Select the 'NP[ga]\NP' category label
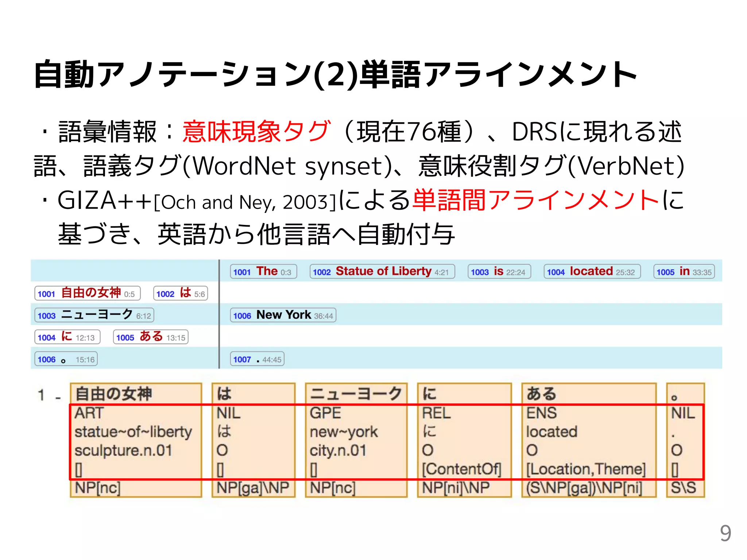This screenshot has height=560, width=747. [x=253, y=488]
